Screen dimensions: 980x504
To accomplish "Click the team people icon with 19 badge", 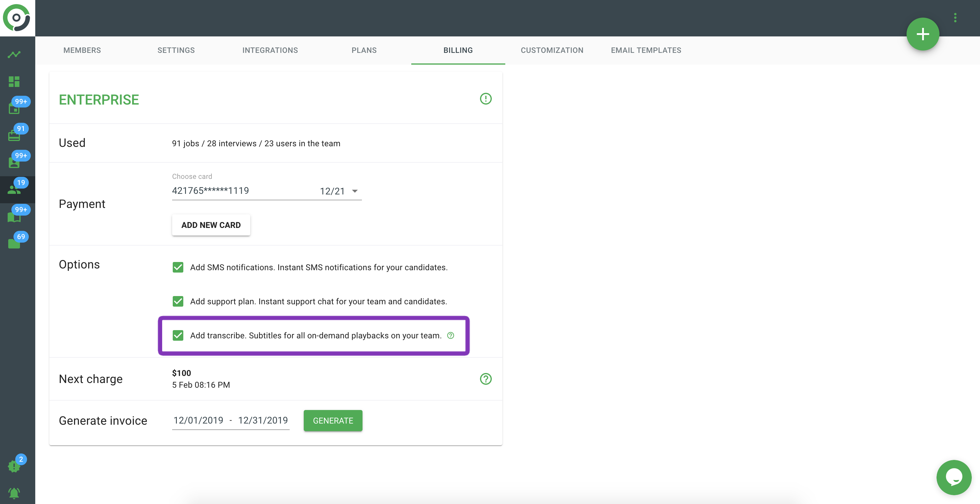I will (14, 189).
